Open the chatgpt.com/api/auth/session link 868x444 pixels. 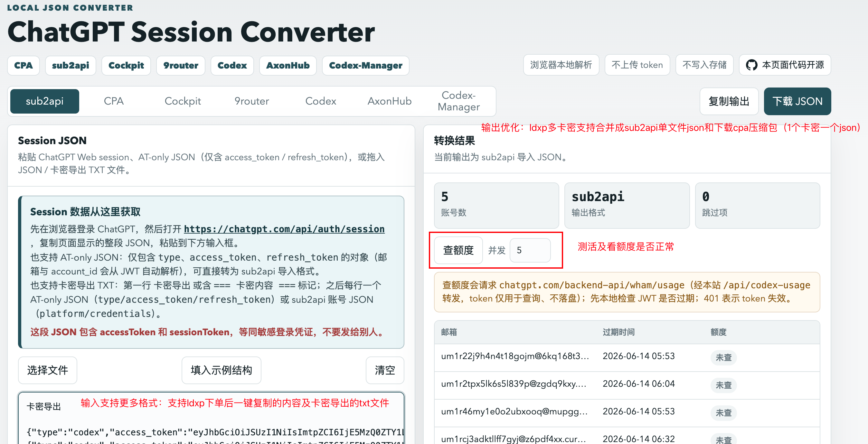(x=284, y=229)
